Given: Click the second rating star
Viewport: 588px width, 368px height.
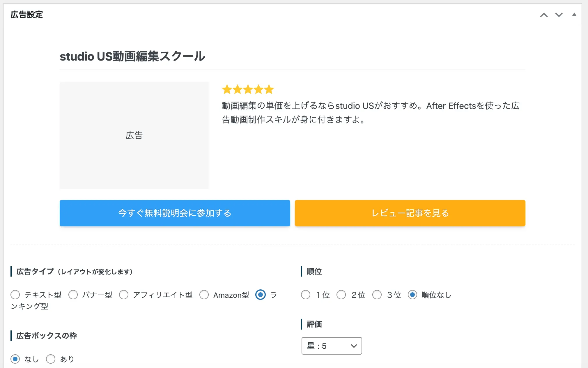Looking at the screenshot, I should pos(238,89).
